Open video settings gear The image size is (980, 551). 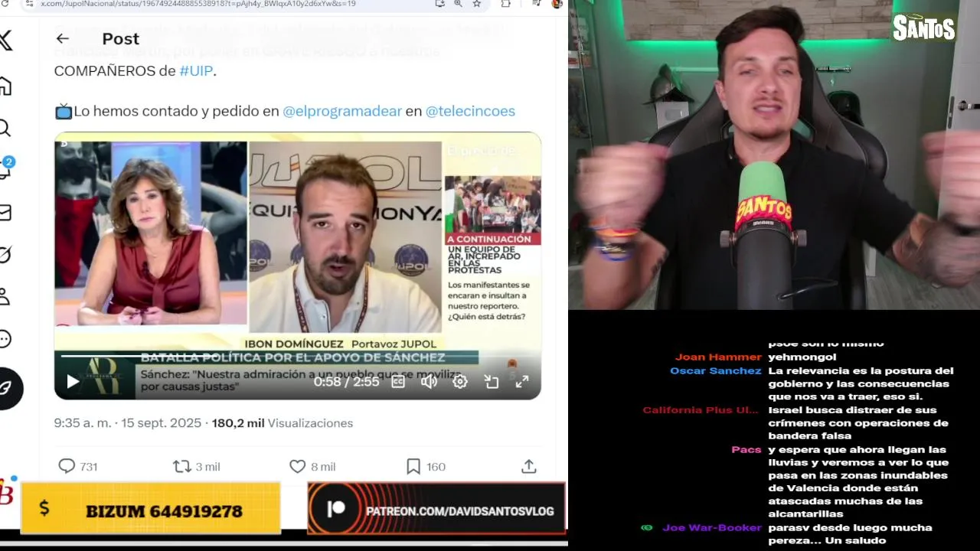[460, 381]
